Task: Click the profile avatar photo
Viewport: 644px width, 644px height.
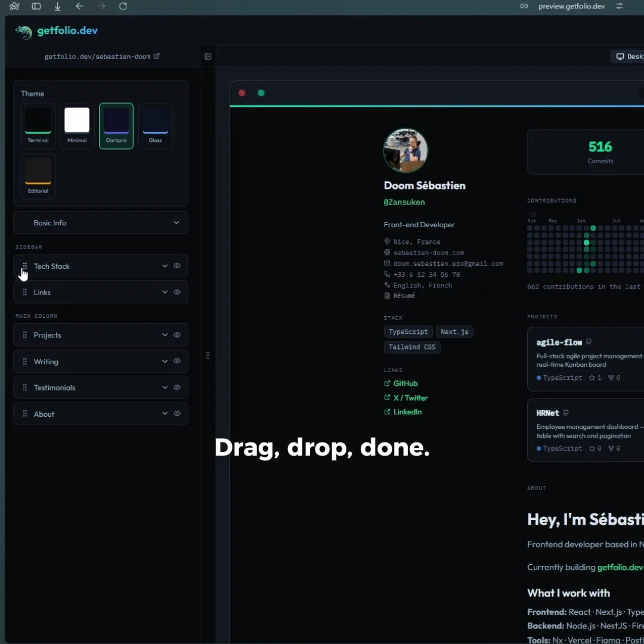Action: click(x=405, y=150)
